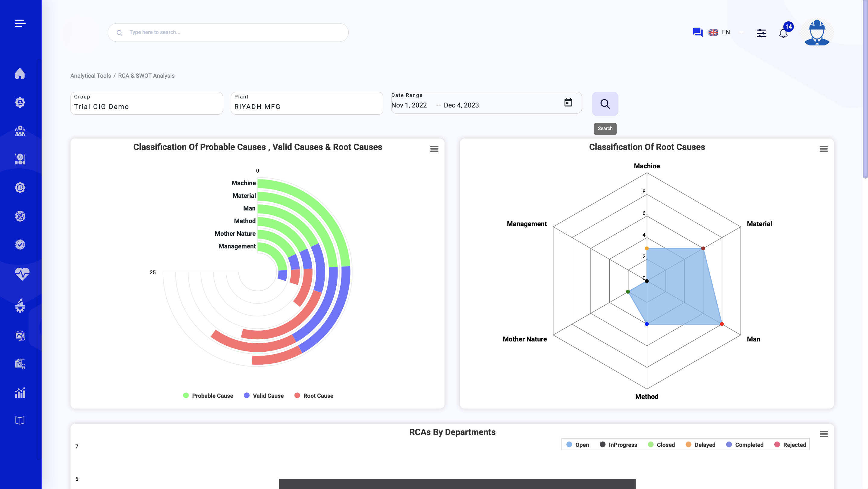This screenshot has width=868, height=489.
Task: Select the Dec 4, 2023 end date
Action: coord(461,105)
